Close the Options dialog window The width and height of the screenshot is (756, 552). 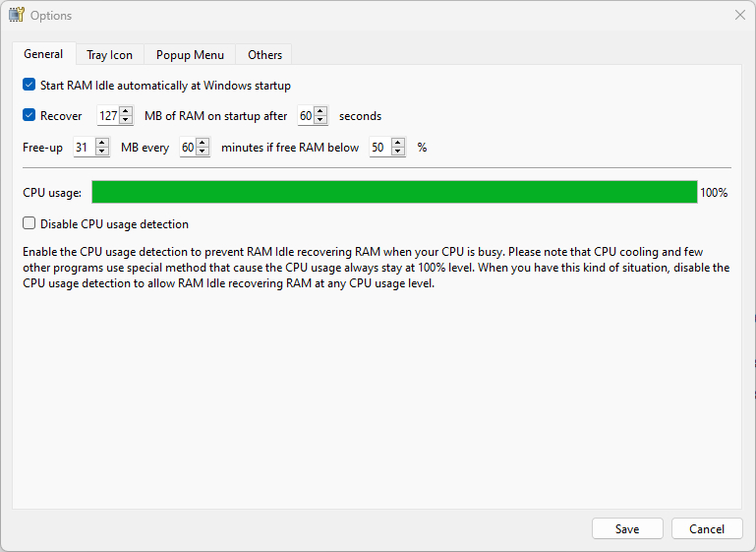740,15
